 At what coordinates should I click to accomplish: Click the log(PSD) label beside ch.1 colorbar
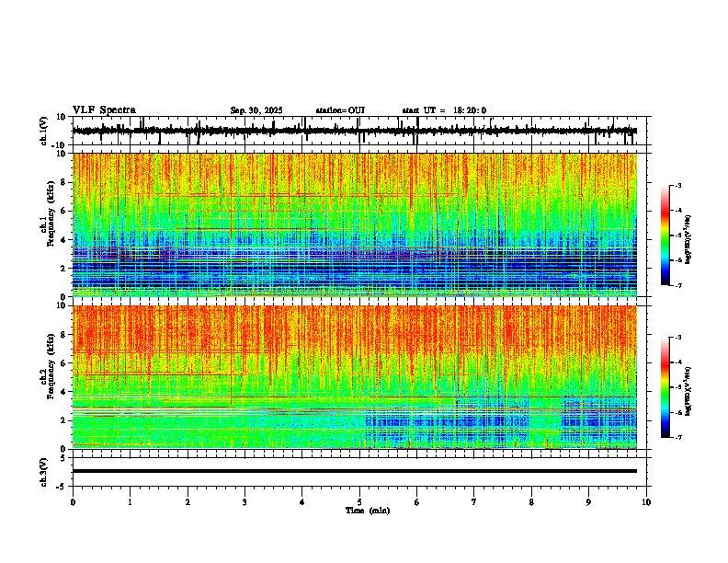(x=688, y=239)
